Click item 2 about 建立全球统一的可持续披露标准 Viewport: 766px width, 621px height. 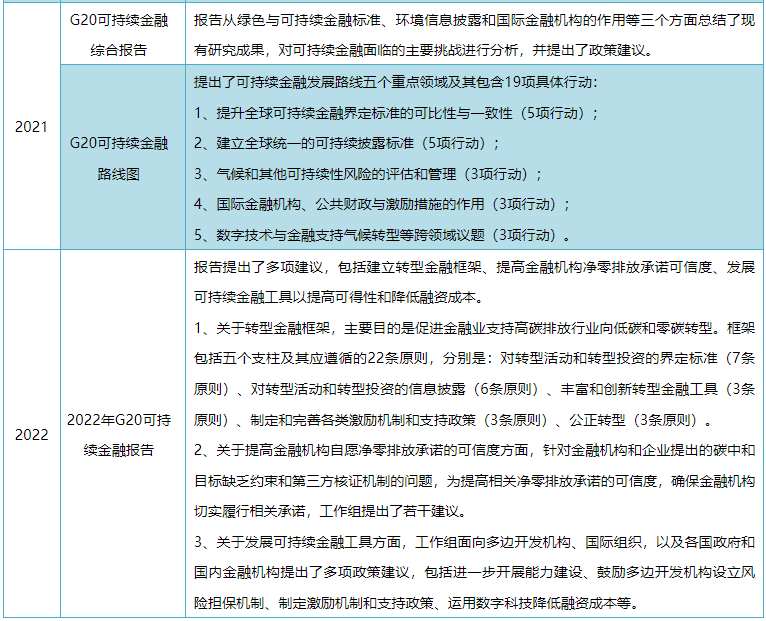pyautogui.click(x=347, y=143)
